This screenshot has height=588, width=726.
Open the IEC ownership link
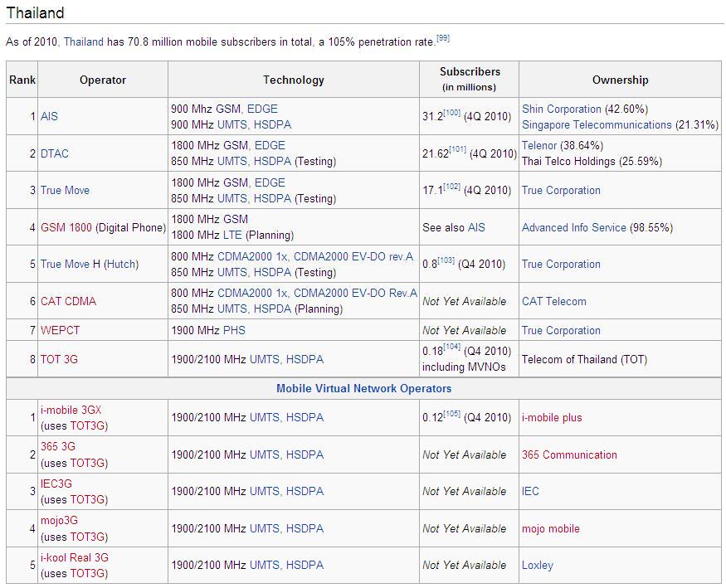[530, 491]
